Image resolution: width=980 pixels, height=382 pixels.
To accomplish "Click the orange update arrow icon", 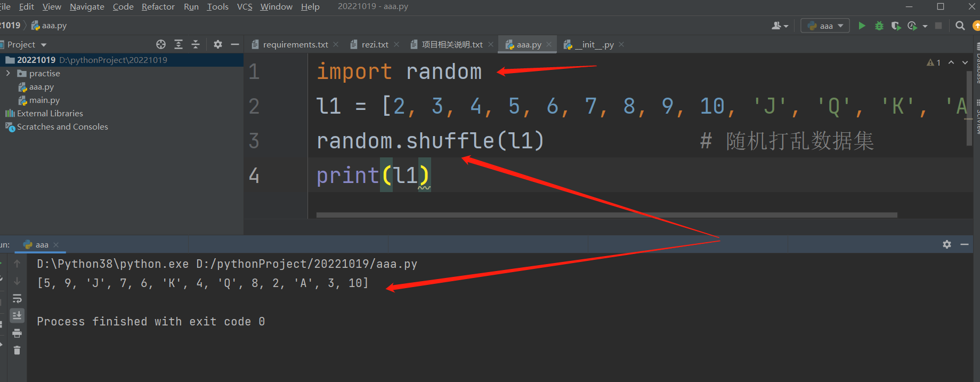I will point(976,26).
